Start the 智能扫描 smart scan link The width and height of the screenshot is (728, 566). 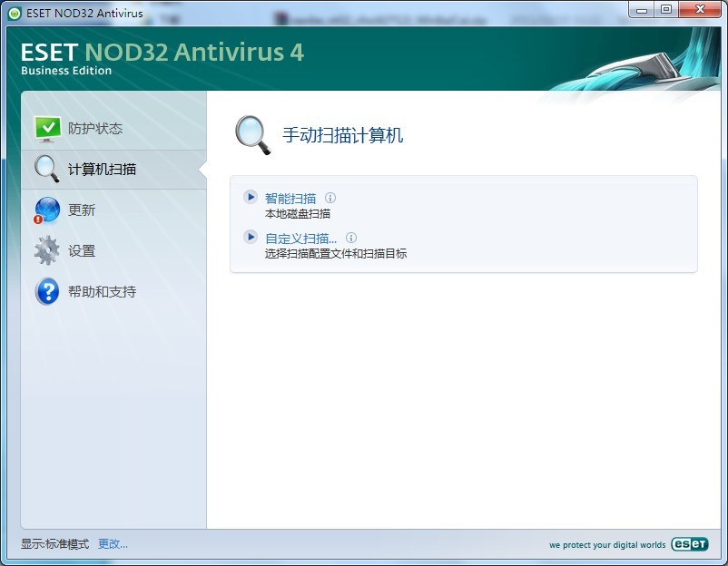290,198
